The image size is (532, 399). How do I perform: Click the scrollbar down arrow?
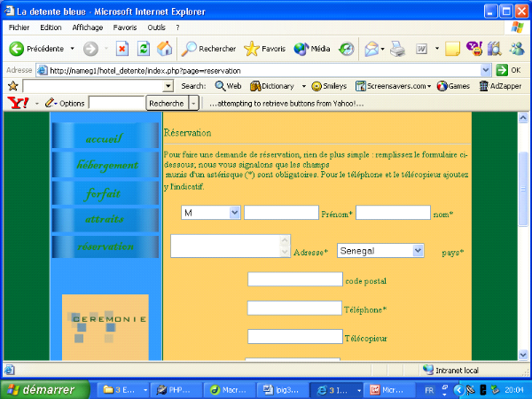523,355
